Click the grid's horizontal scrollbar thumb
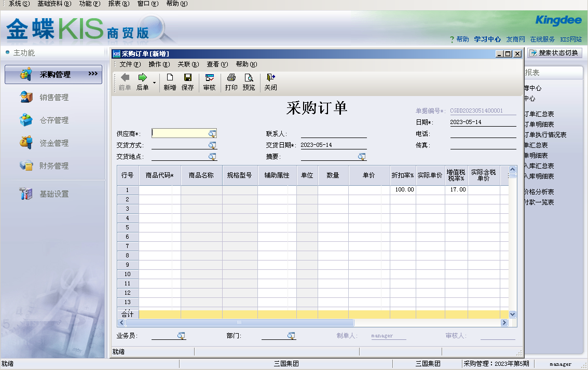Screen dimensions: 588x370 click(x=240, y=322)
